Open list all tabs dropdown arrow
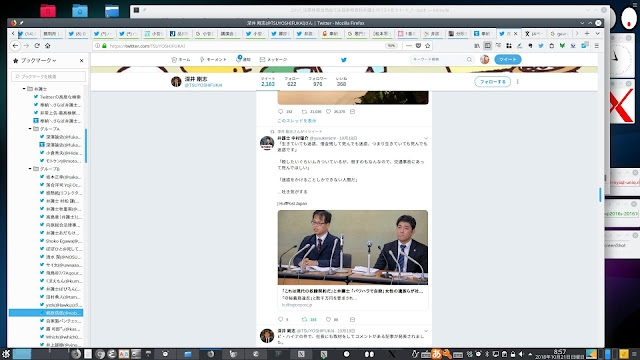This screenshot has height=360, width=640. pos(597,33)
